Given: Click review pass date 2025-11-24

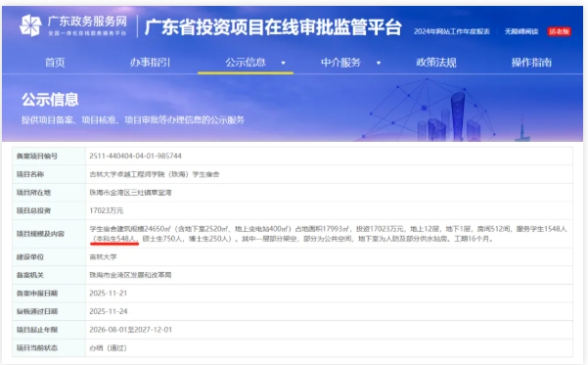Looking at the screenshot, I should click(x=108, y=311).
